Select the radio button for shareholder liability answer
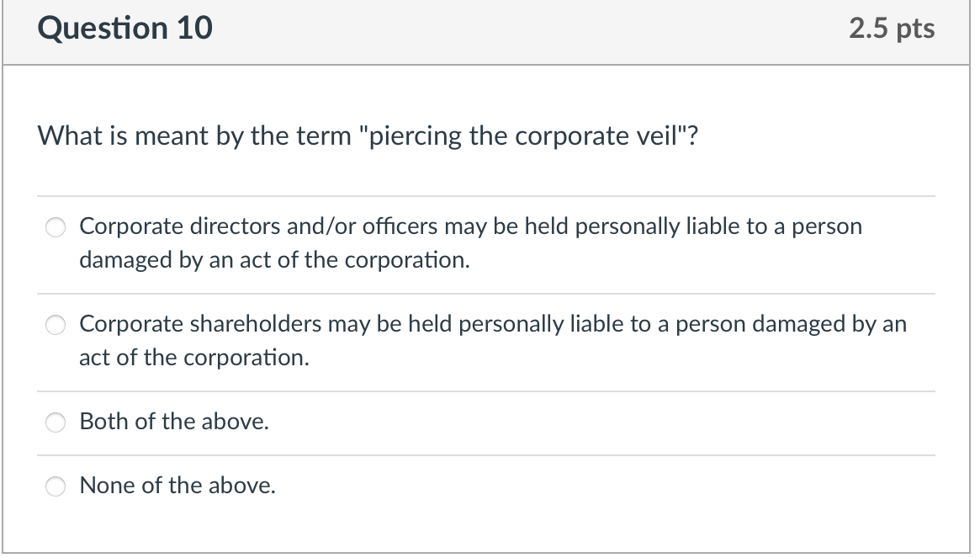 pyautogui.click(x=55, y=324)
